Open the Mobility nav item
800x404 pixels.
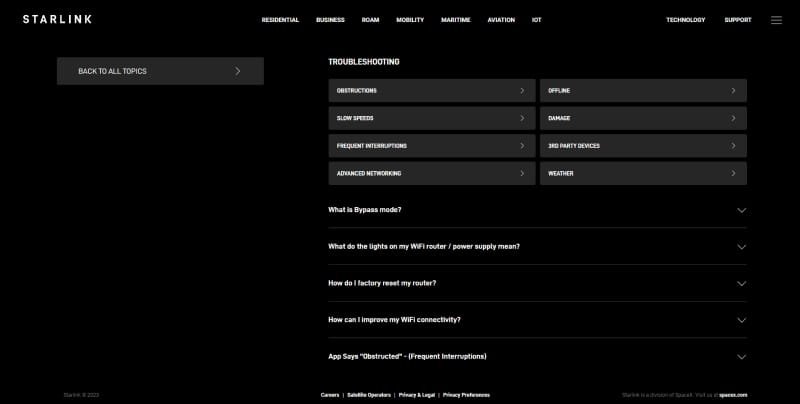(410, 20)
